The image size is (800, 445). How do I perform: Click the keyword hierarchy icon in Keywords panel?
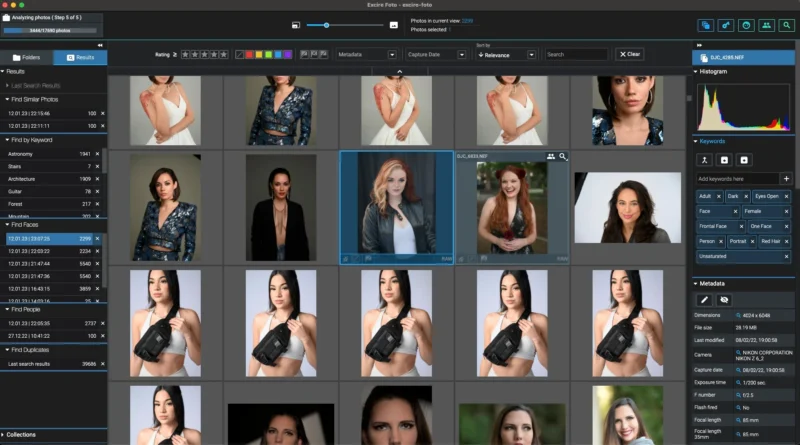click(704, 160)
